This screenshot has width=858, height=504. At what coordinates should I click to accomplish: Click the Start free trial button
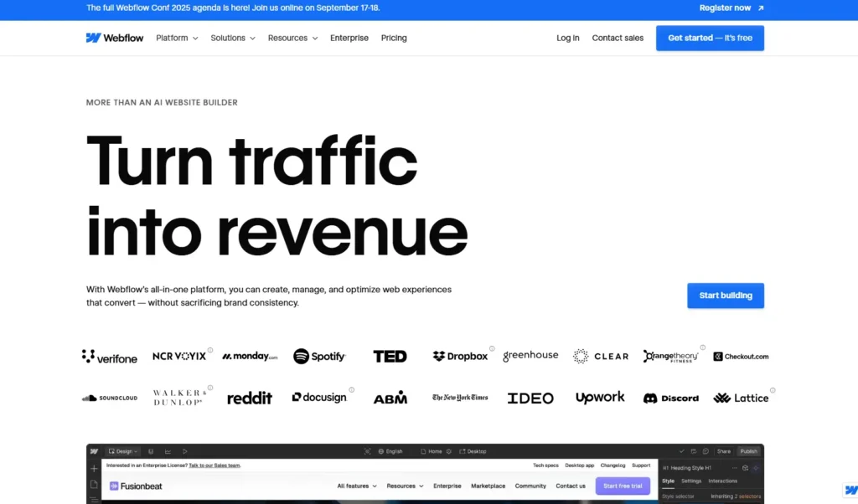tap(623, 486)
